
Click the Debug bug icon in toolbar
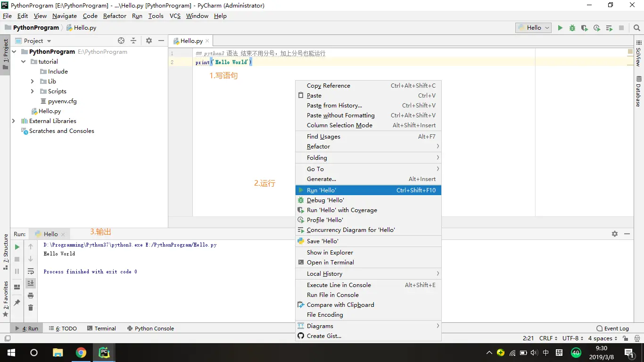click(572, 28)
